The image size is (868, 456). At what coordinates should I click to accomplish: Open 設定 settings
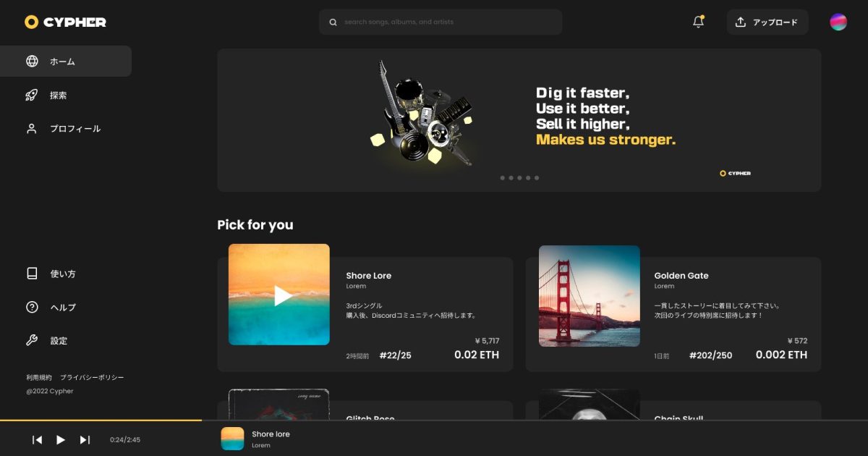point(58,341)
